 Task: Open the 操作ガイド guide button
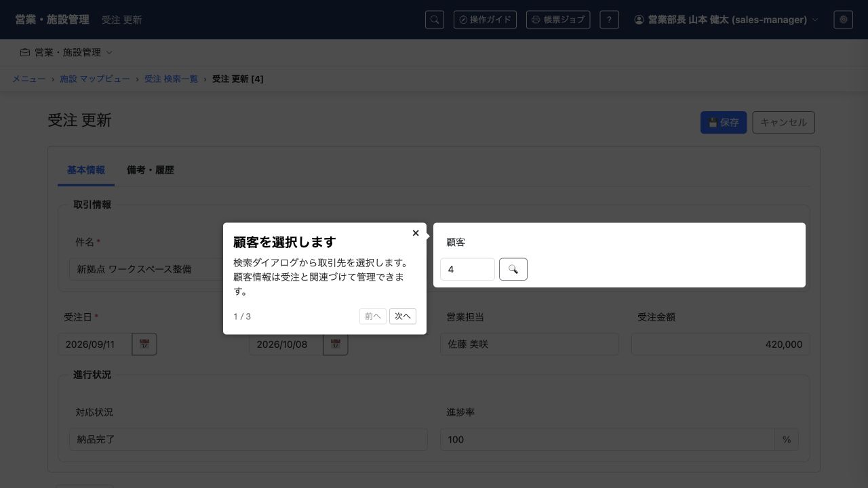[485, 20]
